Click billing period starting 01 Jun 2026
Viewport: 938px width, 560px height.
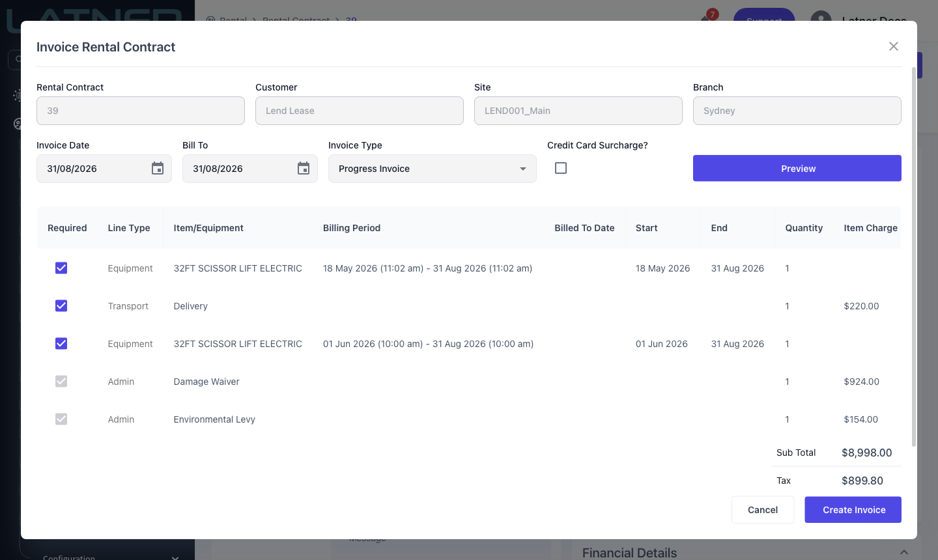pyautogui.click(x=428, y=344)
